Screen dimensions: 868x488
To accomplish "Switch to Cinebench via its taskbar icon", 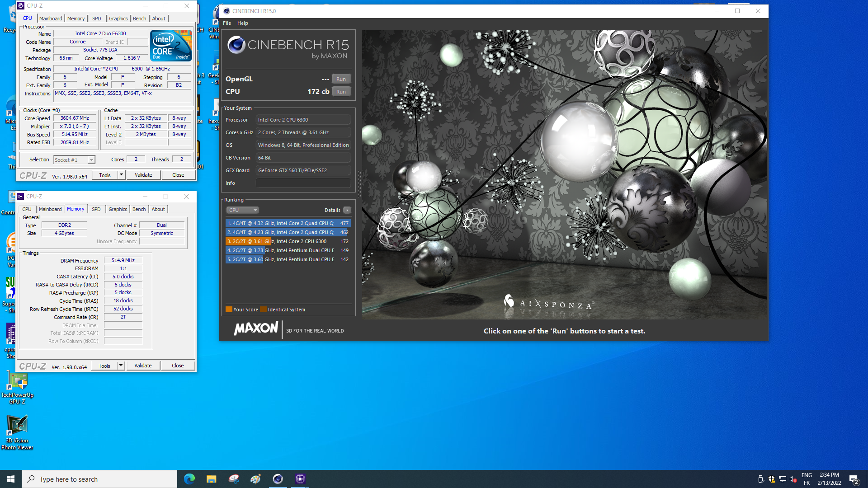I will click(x=278, y=479).
